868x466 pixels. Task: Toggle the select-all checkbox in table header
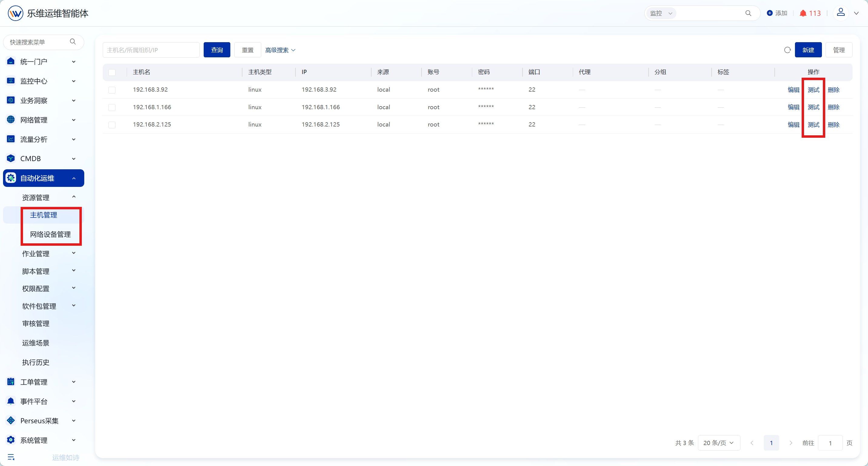pyautogui.click(x=112, y=72)
